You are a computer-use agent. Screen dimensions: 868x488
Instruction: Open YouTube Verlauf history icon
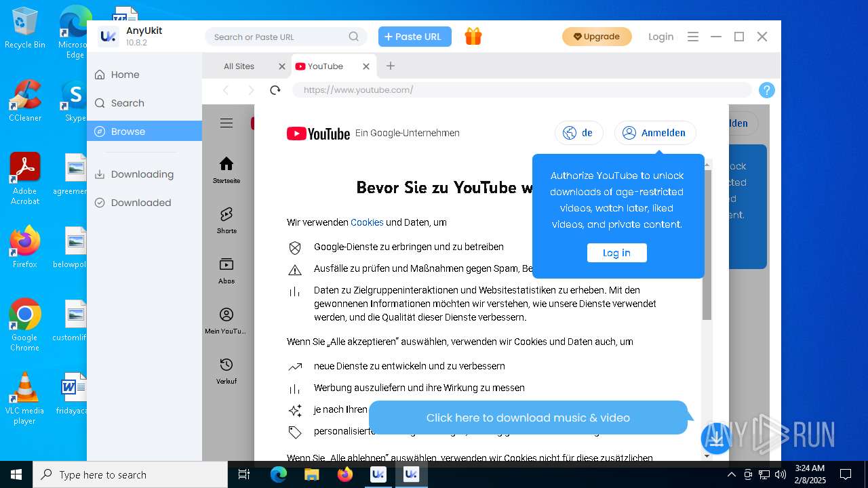226,365
